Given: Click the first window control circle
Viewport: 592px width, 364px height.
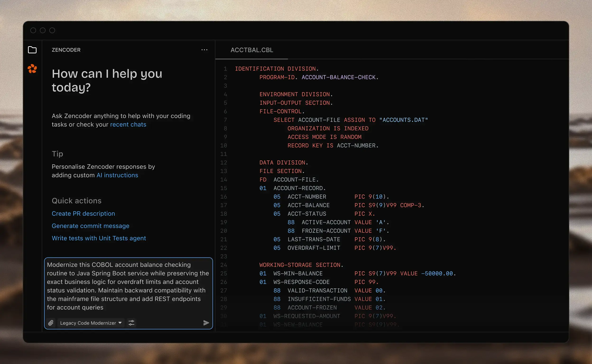Looking at the screenshot, I should (x=33, y=30).
